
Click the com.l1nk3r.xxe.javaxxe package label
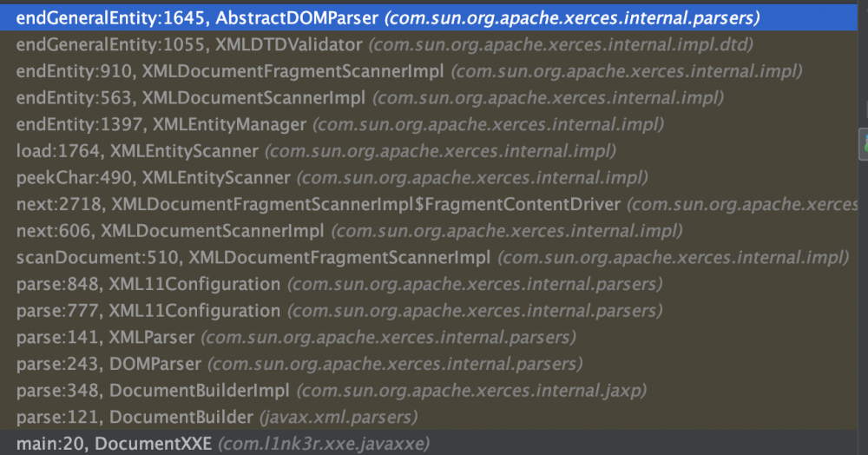323,444
